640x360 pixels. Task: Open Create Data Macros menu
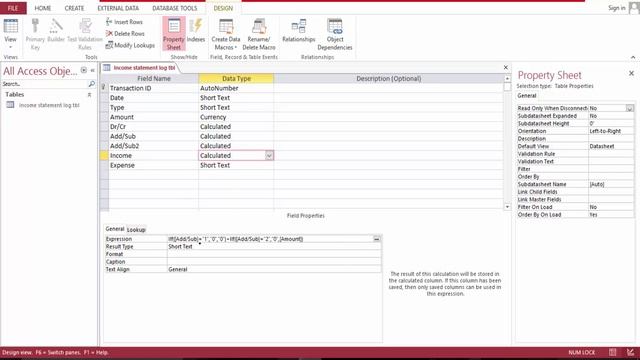pyautogui.click(x=226, y=34)
